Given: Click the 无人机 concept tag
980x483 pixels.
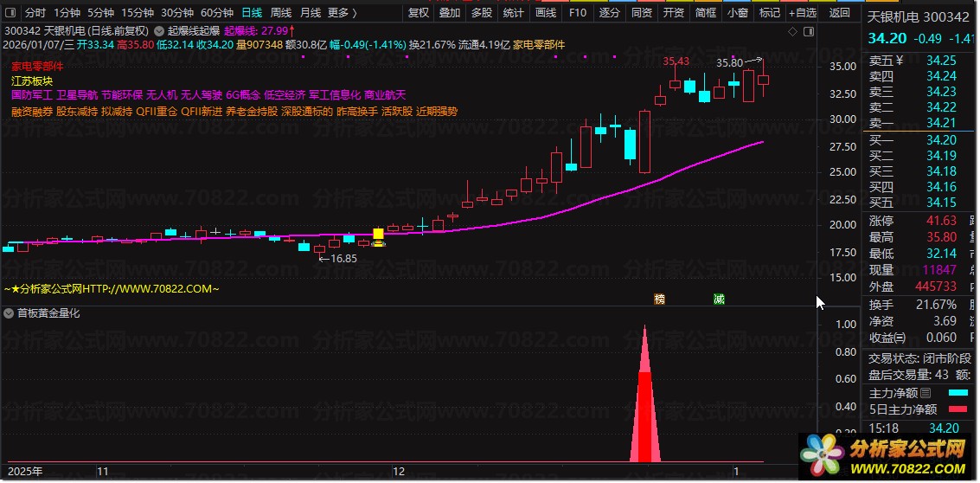Looking at the screenshot, I should click(162, 95).
